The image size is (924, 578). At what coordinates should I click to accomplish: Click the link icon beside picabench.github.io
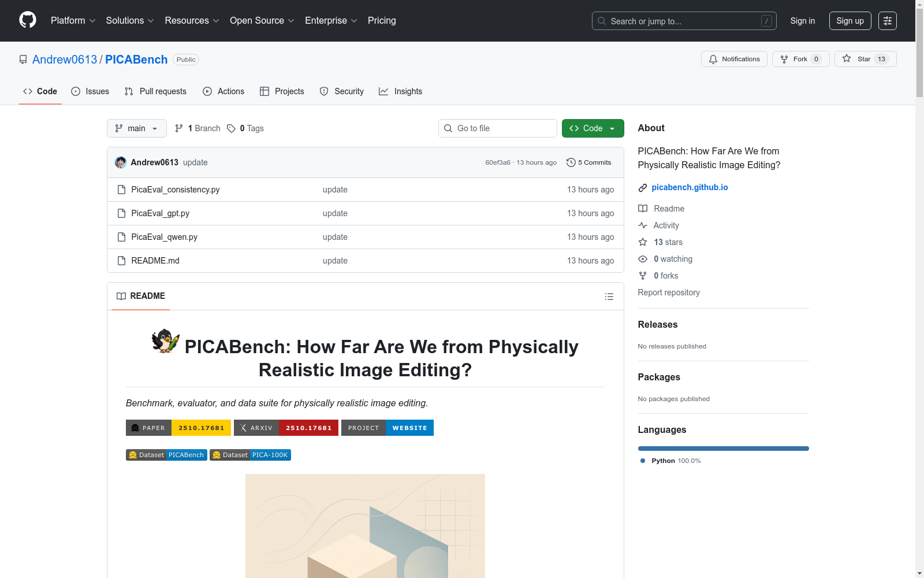tap(643, 188)
